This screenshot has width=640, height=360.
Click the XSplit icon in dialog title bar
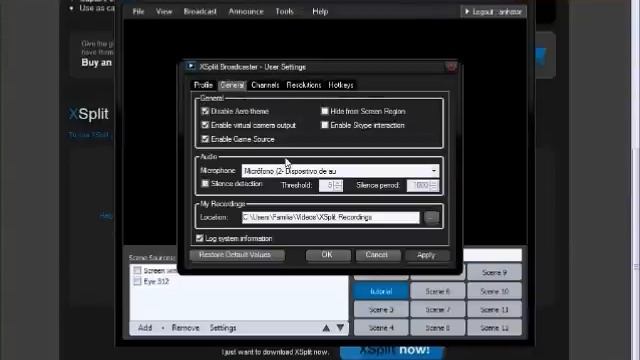pyautogui.click(x=191, y=66)
